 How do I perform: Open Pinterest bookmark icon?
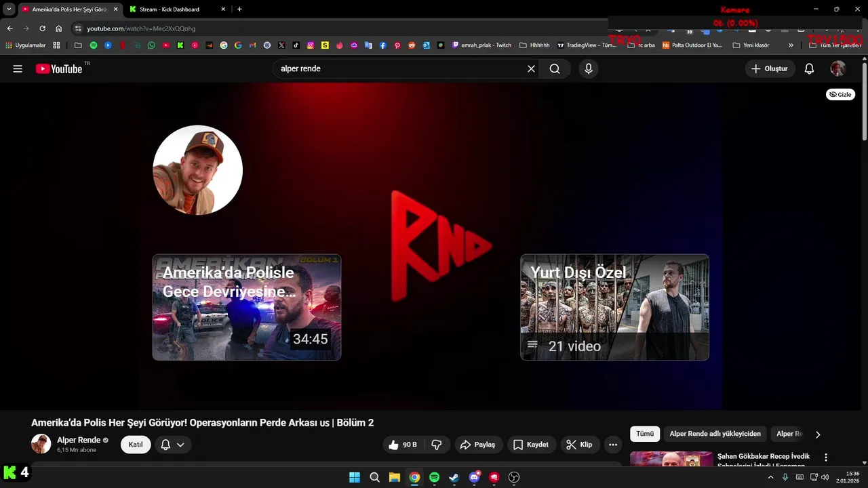[397, 45]
